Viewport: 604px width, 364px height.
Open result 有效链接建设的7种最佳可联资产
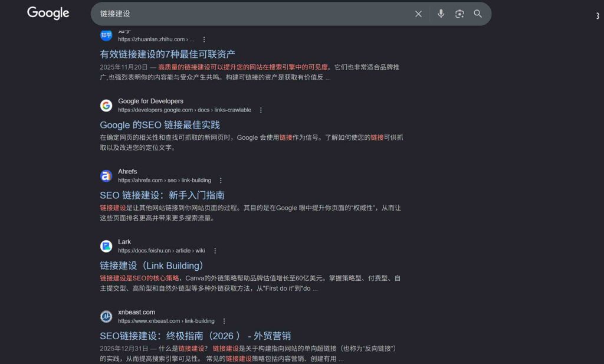point(168,54)
